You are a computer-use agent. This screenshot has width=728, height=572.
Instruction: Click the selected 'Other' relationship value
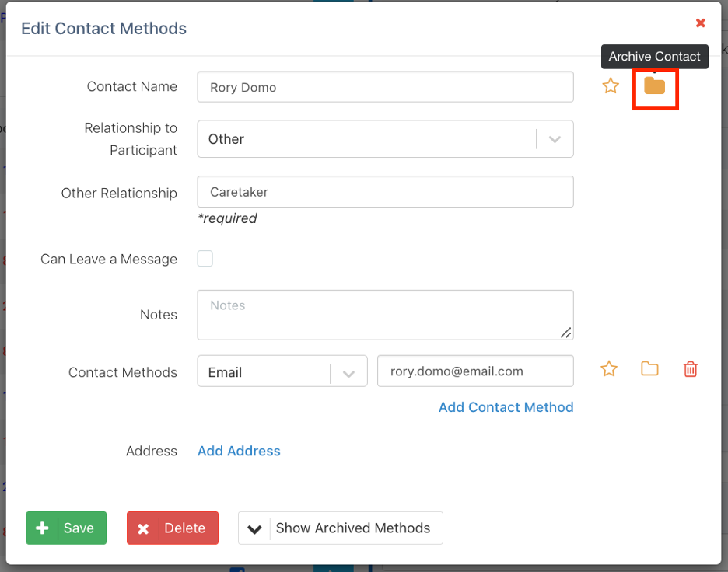(226, 139)
